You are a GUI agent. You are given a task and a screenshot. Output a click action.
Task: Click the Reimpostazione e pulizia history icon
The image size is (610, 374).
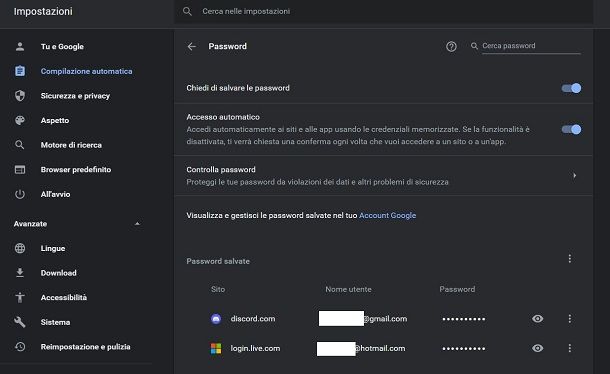[x=20, y=346]
